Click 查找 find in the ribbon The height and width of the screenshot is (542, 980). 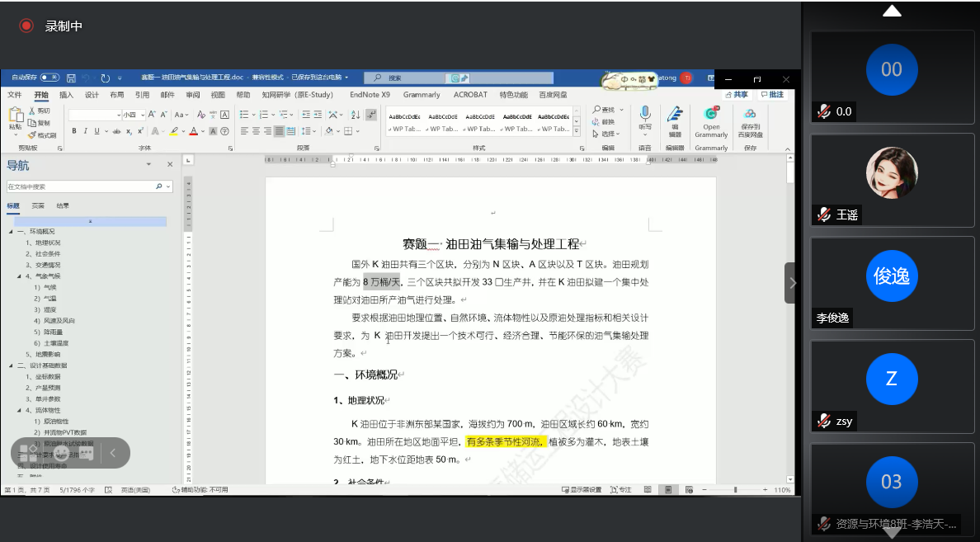605,110
